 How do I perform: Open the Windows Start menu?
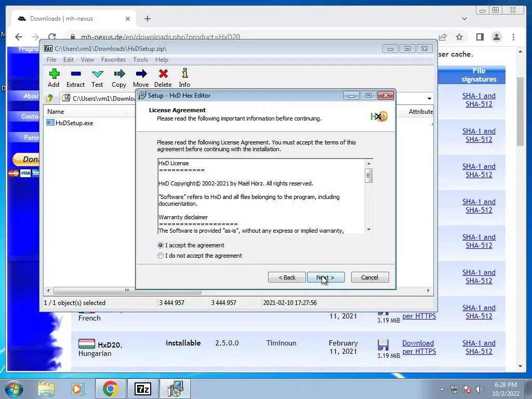point(14,389)
